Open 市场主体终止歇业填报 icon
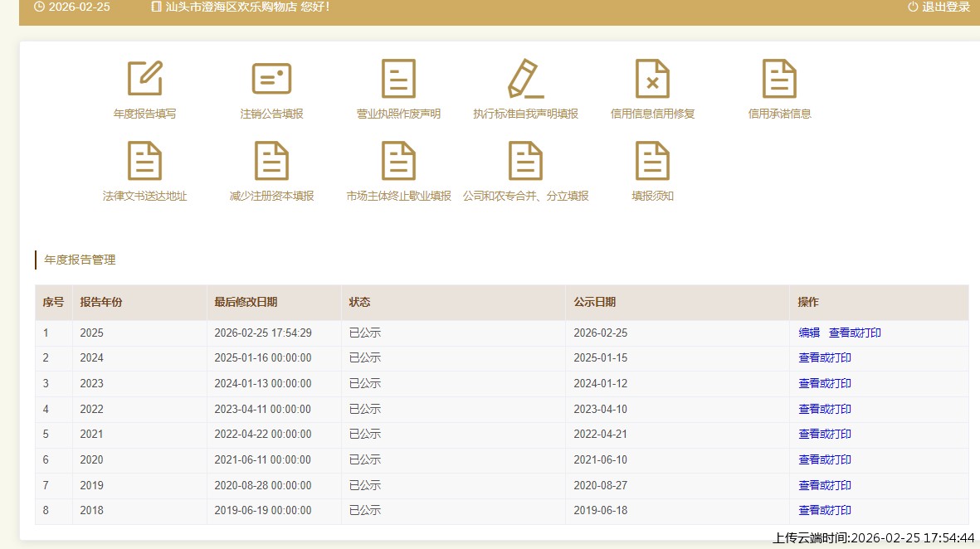This screenshot has width=980, height=549. coord(398,161)
